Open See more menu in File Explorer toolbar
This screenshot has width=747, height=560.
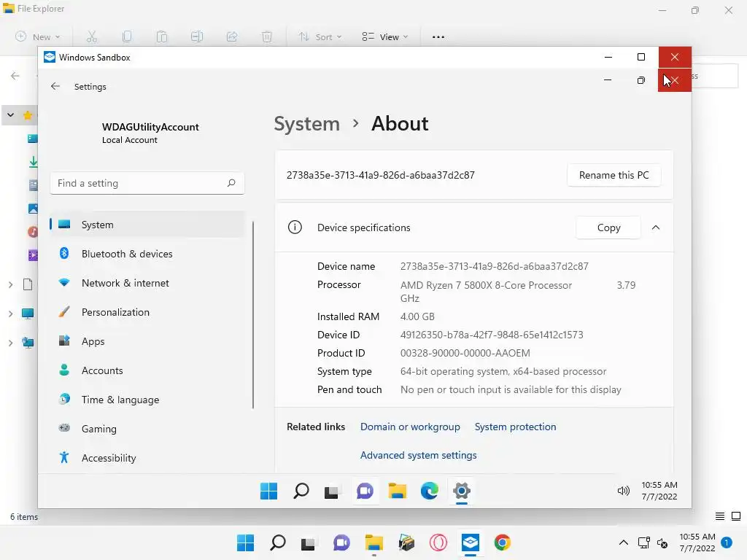438,36
